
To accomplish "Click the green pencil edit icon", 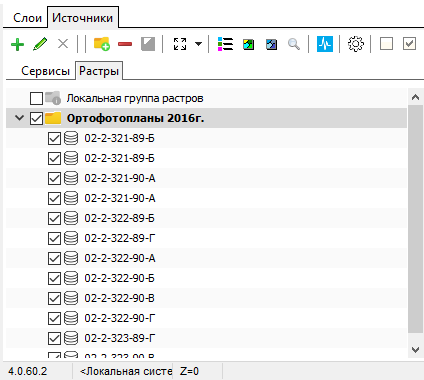I will [40, 44].
